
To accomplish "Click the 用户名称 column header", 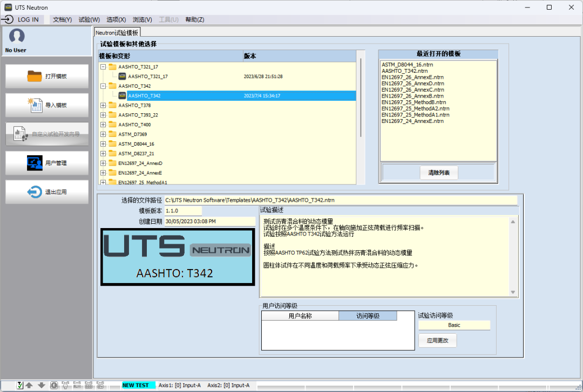I will pyautogui.click(x=300, y=316).
